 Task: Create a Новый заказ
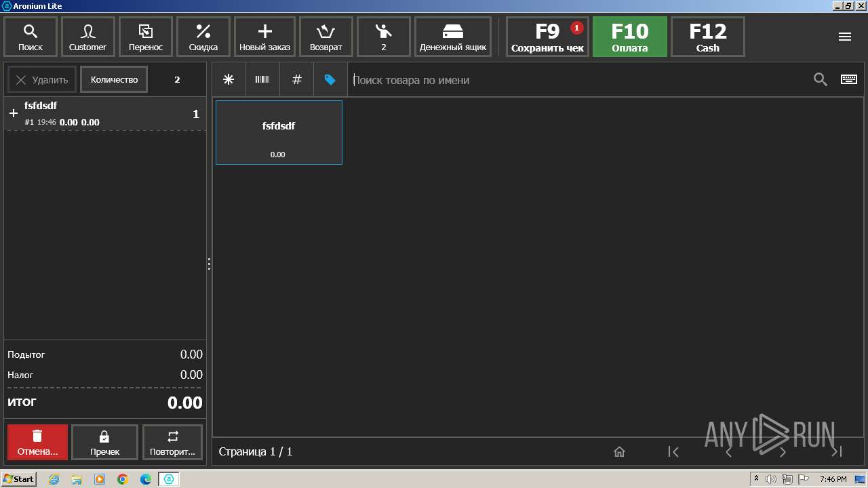click(x=264, y=37)
